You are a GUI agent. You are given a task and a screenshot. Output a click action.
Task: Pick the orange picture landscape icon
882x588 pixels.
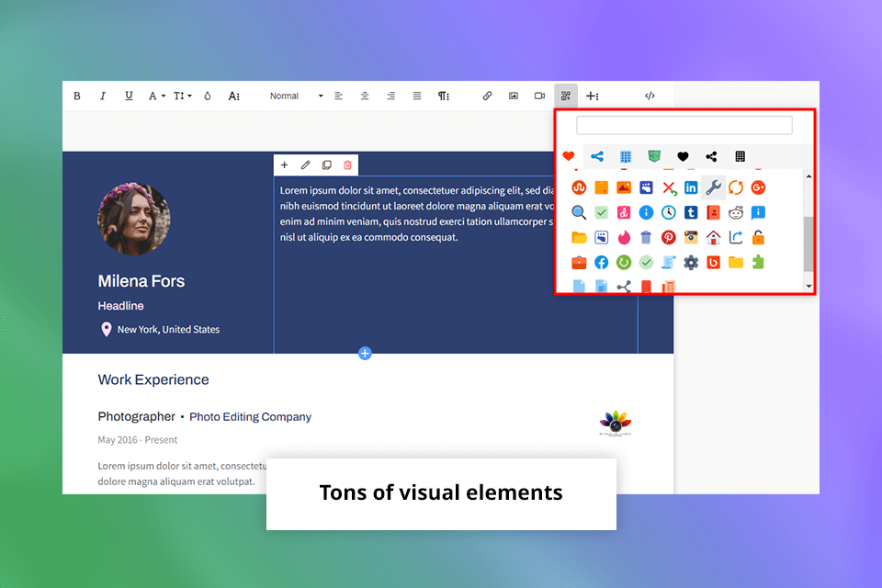(623, 187)
